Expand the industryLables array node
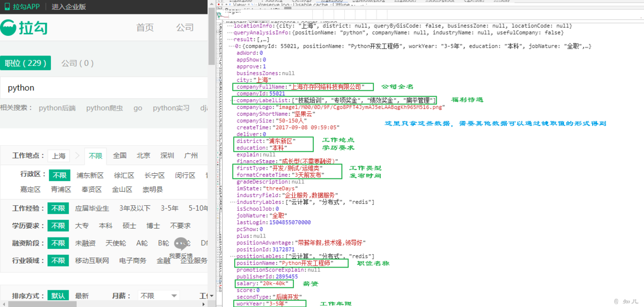Image resolution: width=644 pixels, height=307 pixels. coord(233,202)
